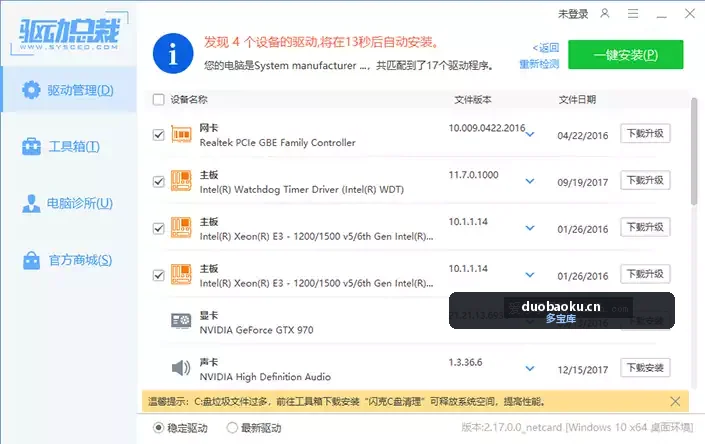Open the 官方商城 shopping bag icon
The height and width of the screenshot is (444, 705).
coord(31,260)
